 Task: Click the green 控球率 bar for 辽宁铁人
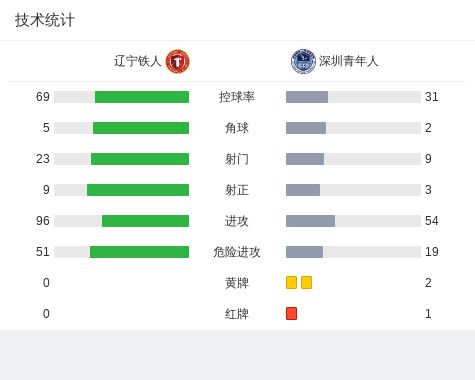point(142,97)
